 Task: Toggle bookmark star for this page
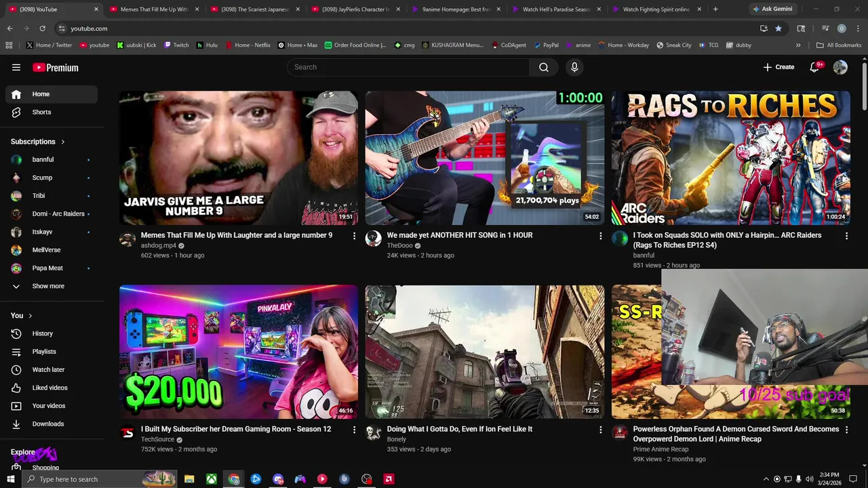coord(778,28)
